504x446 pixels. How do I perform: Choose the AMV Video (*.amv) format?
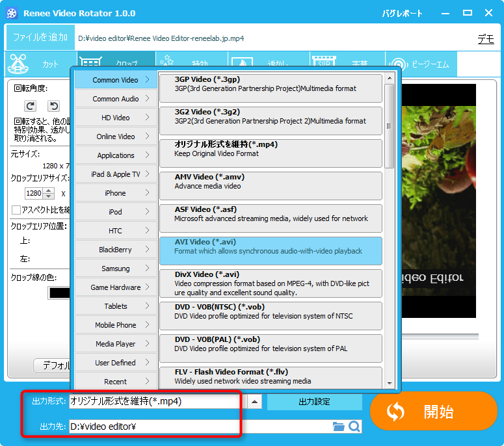[x=271, y=185]
